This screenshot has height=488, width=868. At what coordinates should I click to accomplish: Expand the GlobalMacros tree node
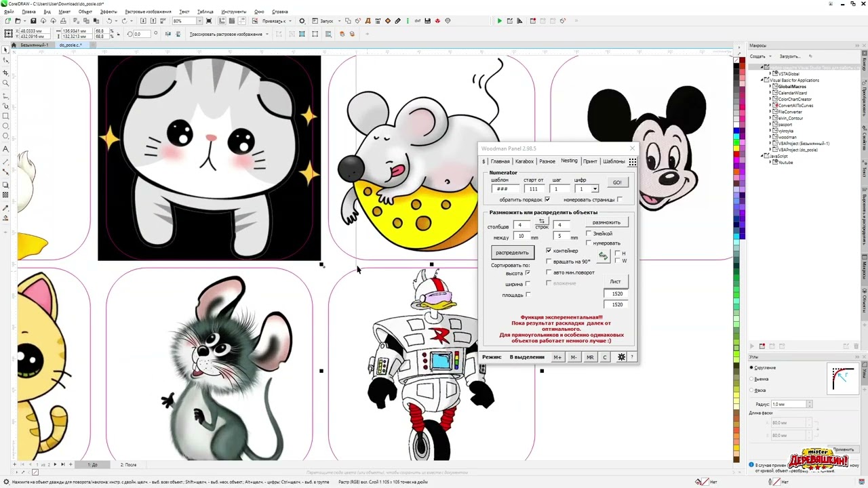click(x=770, y=87)
